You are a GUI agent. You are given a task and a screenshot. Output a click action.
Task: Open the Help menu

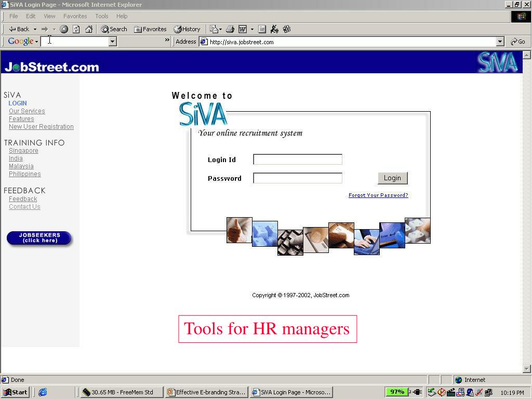tap(122, 16)
